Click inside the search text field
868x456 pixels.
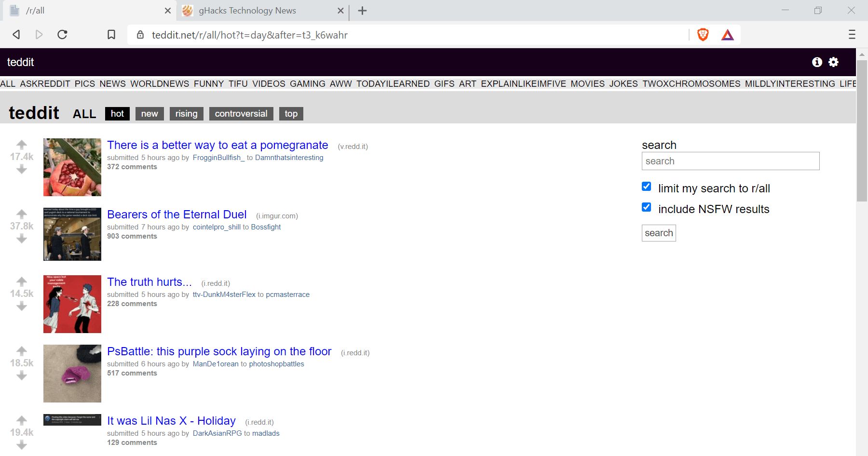pyautogui.click(x=730, y=161)
